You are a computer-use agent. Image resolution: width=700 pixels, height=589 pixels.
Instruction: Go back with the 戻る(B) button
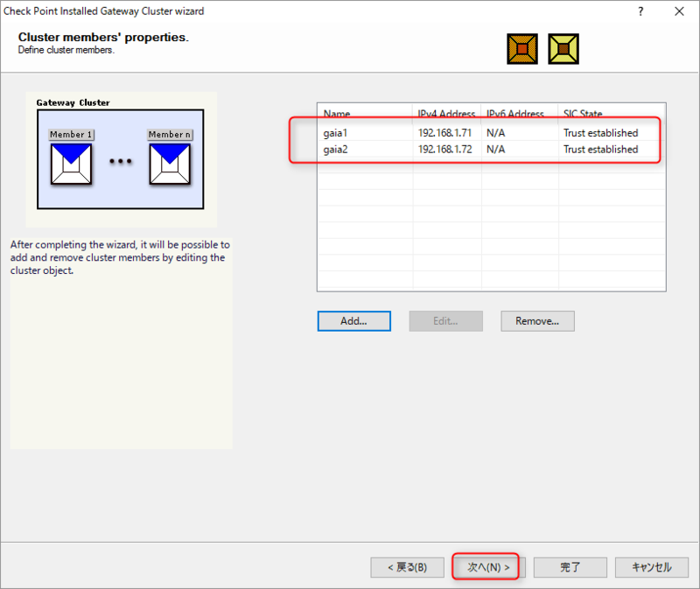click(407, 567)
